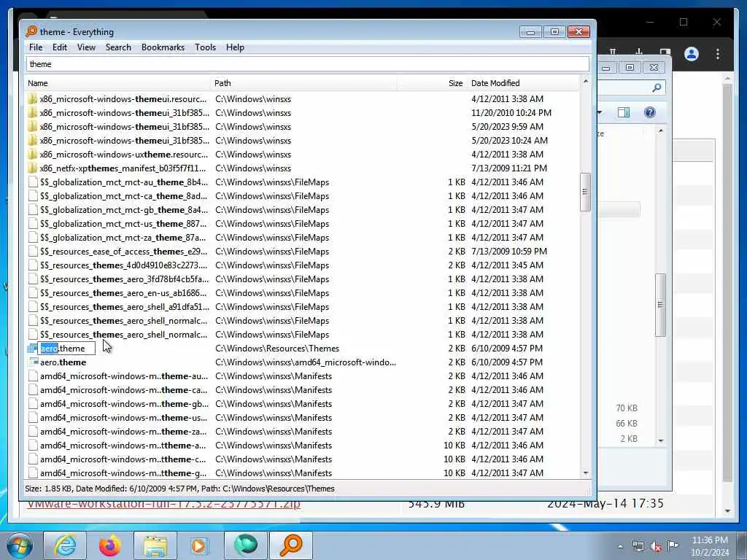Click file icon of amd64 theme-au manifest row
The width and height of the screenshot is (747, 560).
[x=33, y=376]
